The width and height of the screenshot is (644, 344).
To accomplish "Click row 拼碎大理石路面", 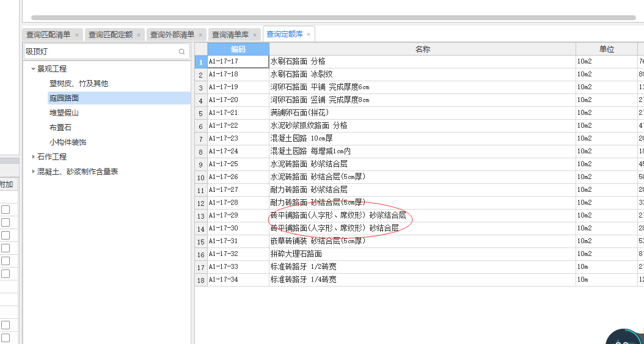I will tap(422, 254).
